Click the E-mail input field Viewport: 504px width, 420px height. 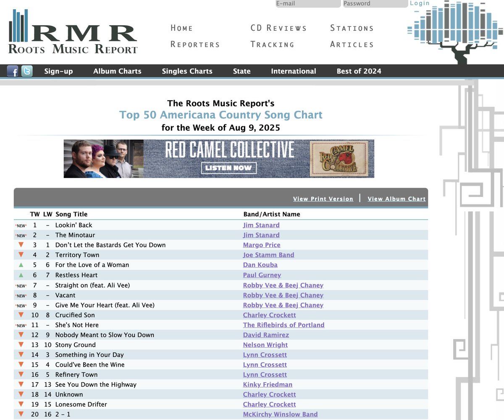click(308, 4)
